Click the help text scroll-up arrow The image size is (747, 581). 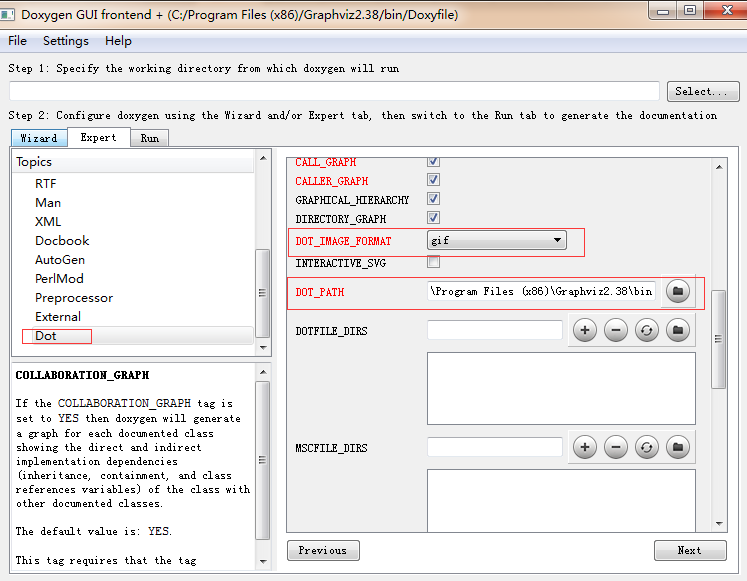tap(263, 372)
